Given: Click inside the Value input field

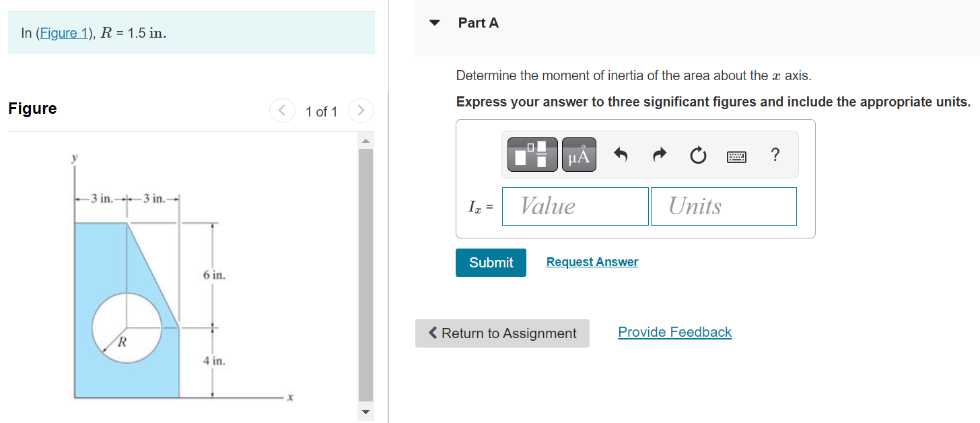Looking at the screenshot, I should pos(575,206).
